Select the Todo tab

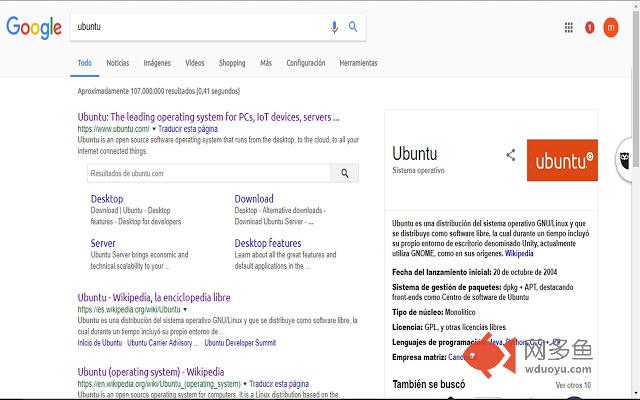click(84, 63)
